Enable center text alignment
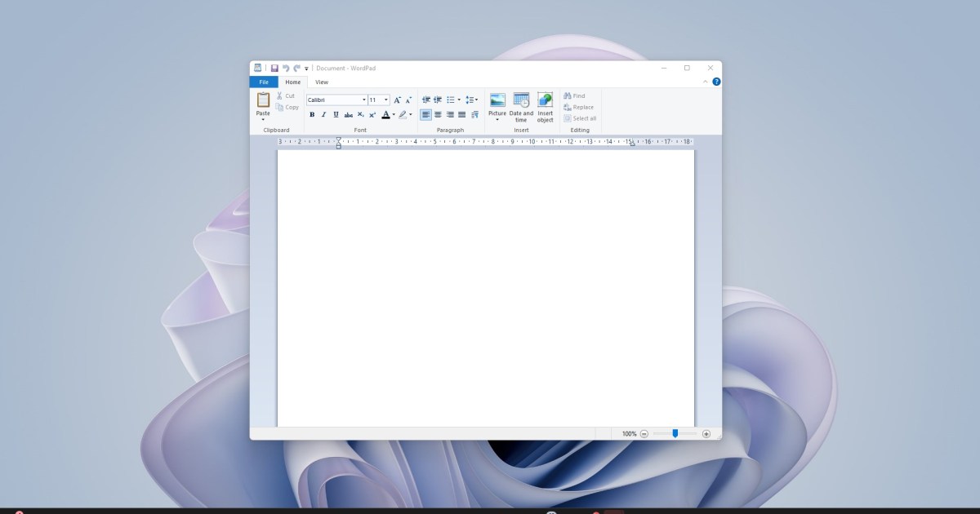This screenshot has width=980, height=514. (438, 115)
